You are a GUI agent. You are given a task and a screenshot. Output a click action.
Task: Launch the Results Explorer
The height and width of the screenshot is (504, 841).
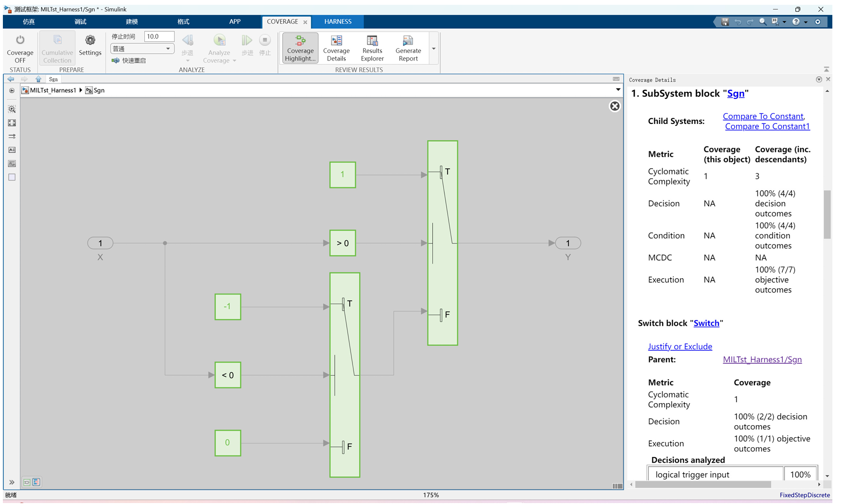click(372, 48)
